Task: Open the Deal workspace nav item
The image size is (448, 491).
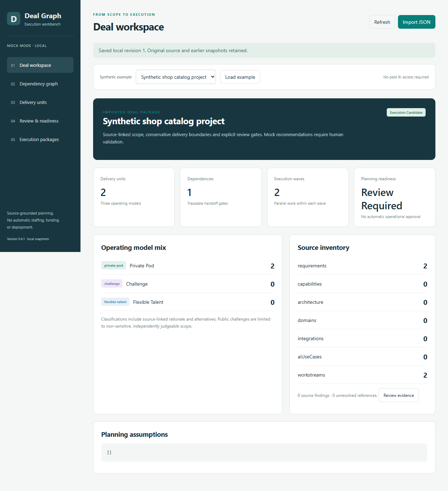Action: (x=40, y=65)
